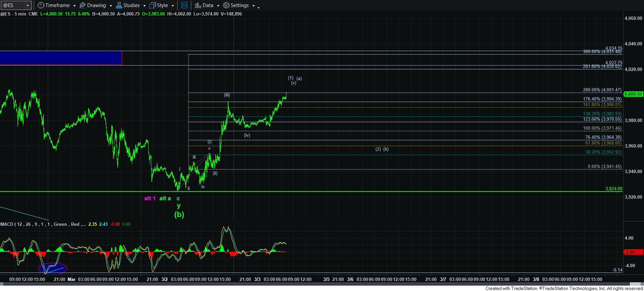Image resolution: width=644 pixels, height=291 pixels.
Task: Click the Drawing pencil icon
Action: tap(82, 5)
